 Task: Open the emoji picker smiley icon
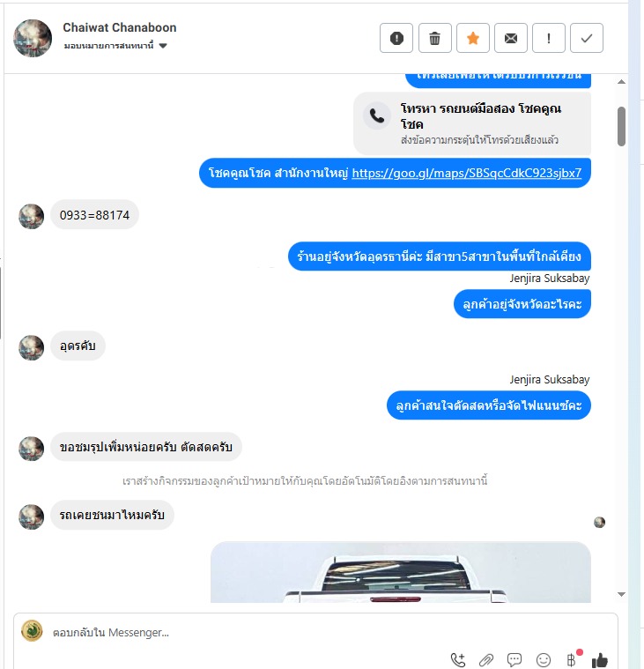pyautogui.click(x=543, y=660)
